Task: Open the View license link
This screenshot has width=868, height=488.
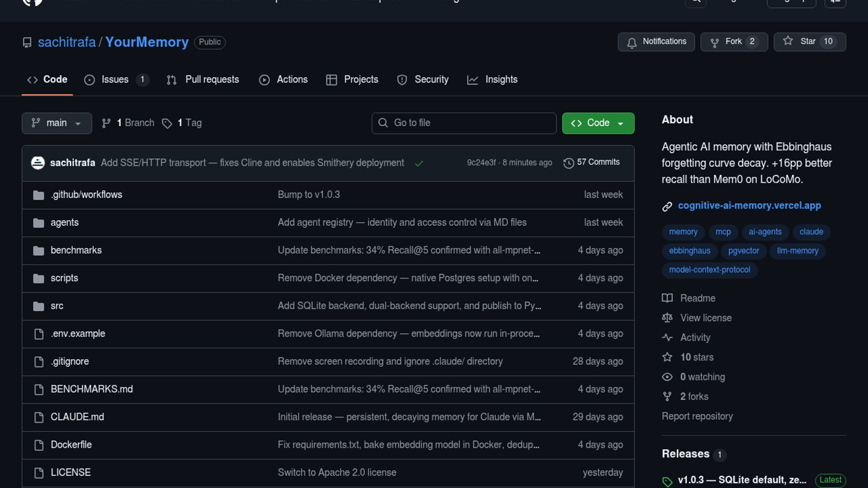Action: [x=705, y=318]
